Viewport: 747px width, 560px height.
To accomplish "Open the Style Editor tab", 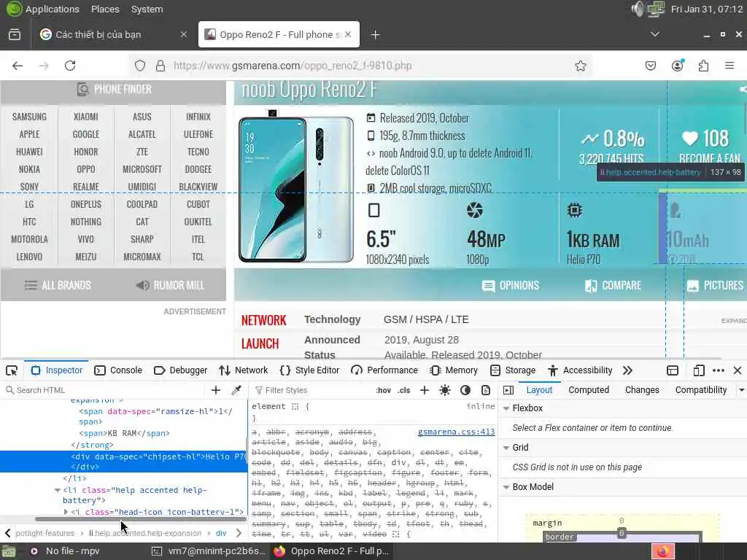I will click(x=309, y=370).
